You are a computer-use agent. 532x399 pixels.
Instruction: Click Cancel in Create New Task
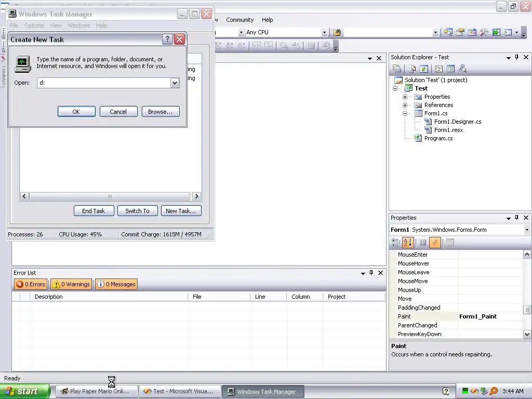coord(118,112)
